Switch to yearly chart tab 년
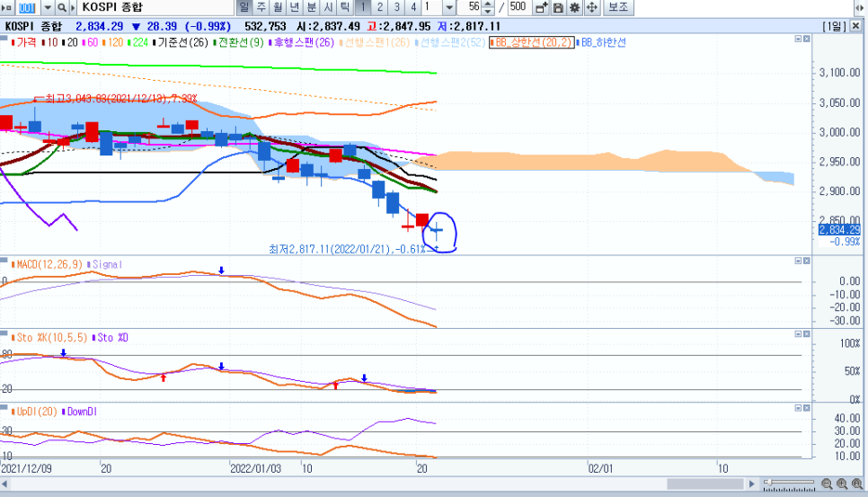This screenshot has height=497, width=868. 295,7
